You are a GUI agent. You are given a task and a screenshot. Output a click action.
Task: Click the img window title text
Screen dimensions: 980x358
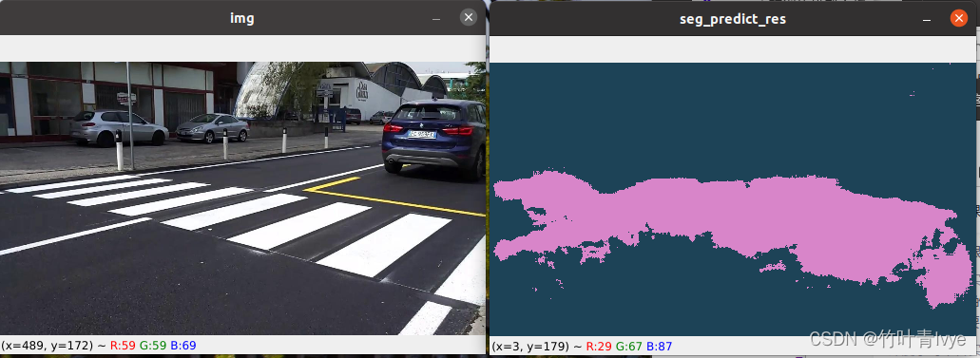click(242, 18)
